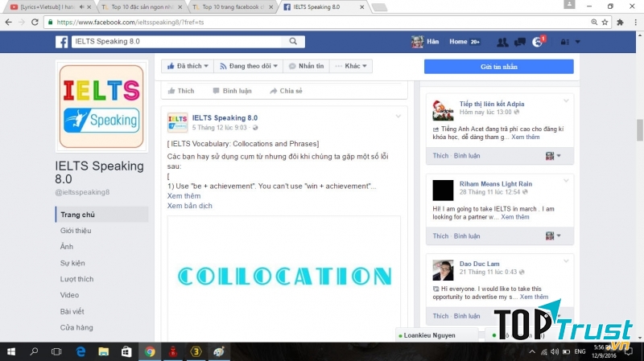This screenshot has width=644, height=361.
Task: Open the COLLOCATION post image
Action: click(x=283, y=277)
